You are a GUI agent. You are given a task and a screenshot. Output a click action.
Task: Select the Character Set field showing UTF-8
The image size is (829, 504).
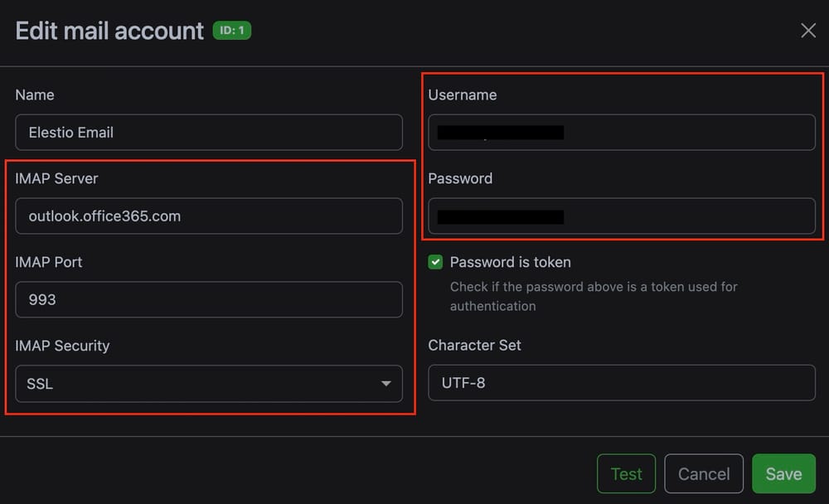622,383
